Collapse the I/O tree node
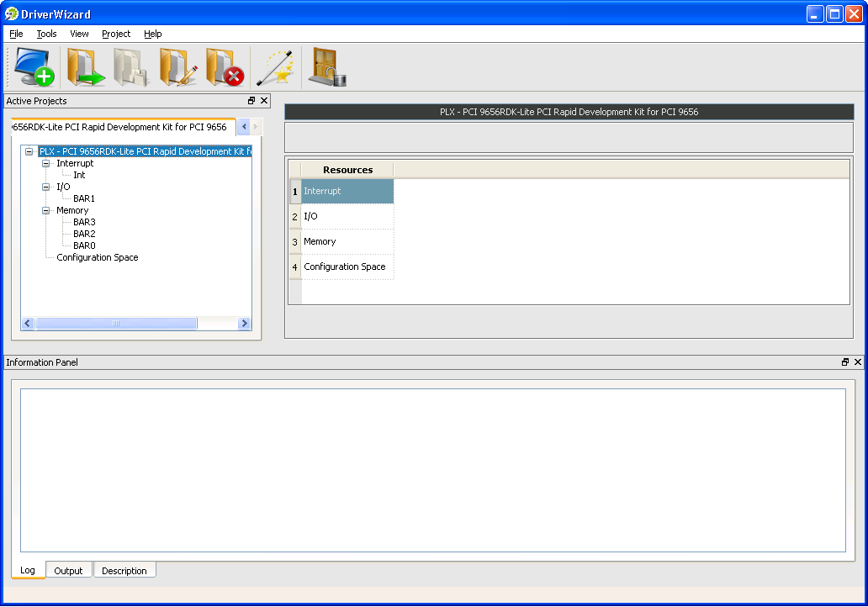868x607 pixels. [x=46, y=187]
